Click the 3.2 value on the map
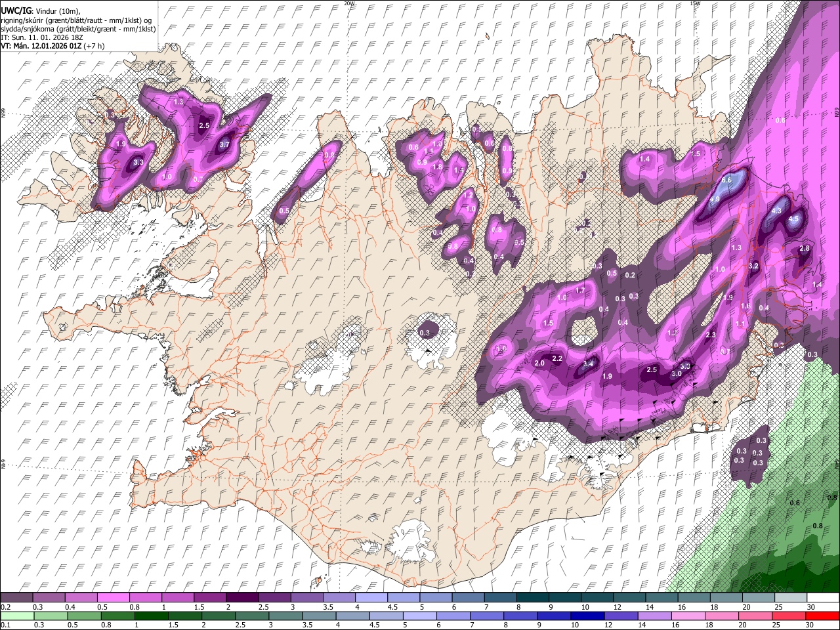The image size is (840, 630). click(x=753, y=266)
